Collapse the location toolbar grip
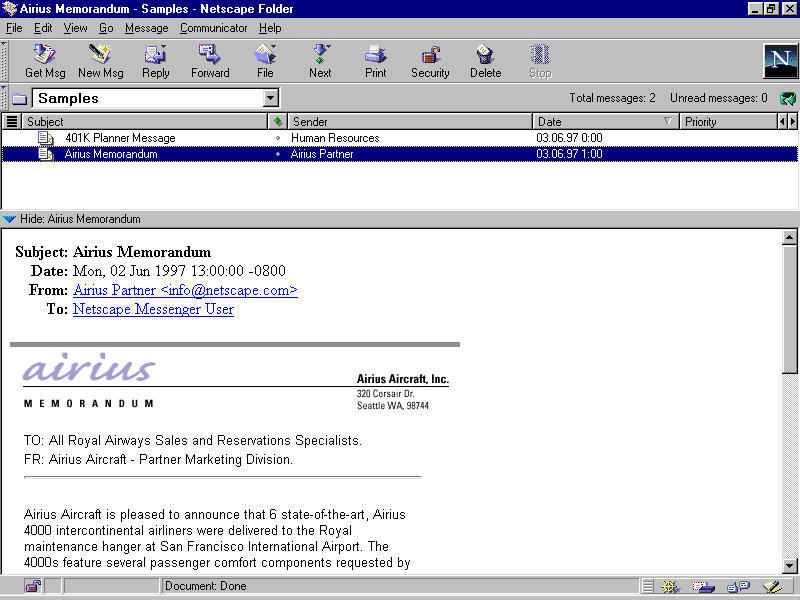This screenshot has width=800, height=600. (x=4, y=98)
